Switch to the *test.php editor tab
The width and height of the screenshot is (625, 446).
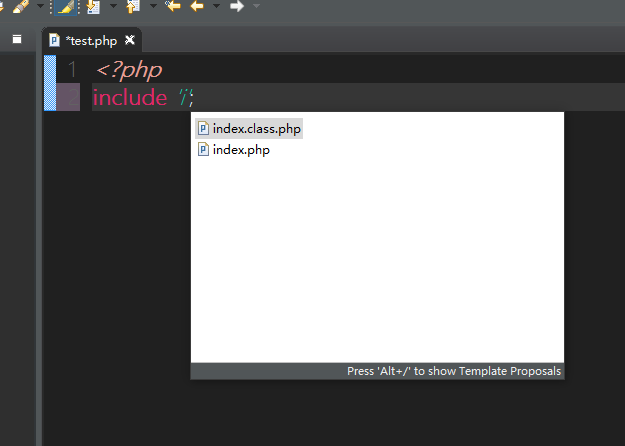[x=92, y=40]
